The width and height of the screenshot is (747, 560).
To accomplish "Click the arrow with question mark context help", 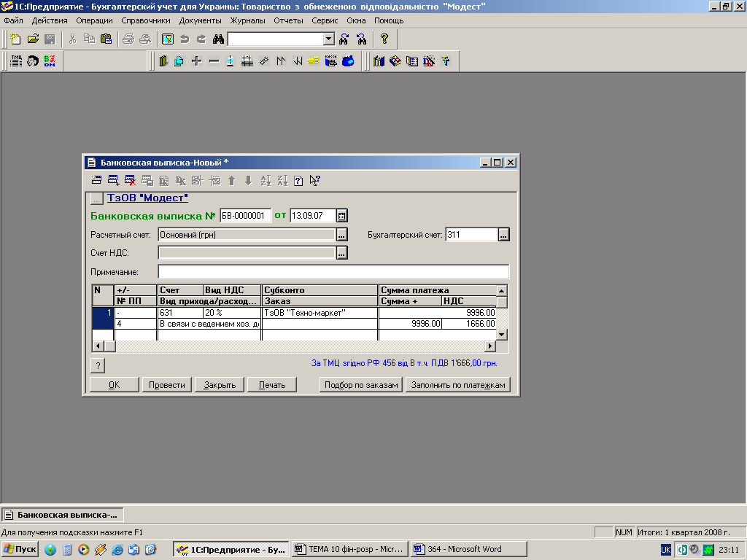I will click(x=314, y=181).
